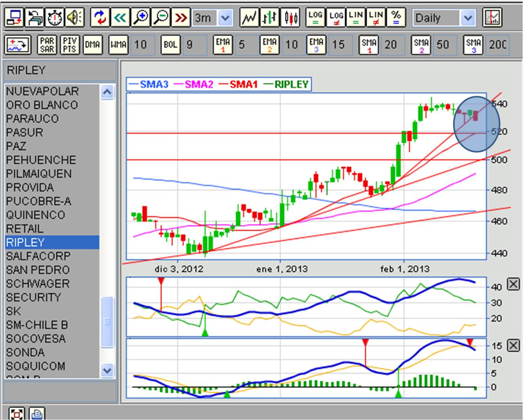
Task: Toggle the SMA 3 indicator
Action: [473, 45]
